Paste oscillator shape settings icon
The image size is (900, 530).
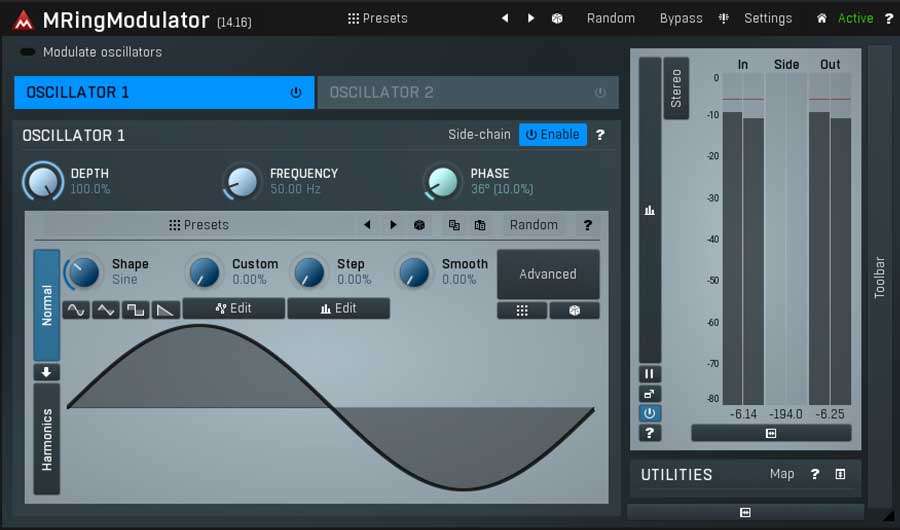pyautogui.click(x=480, y=225)
